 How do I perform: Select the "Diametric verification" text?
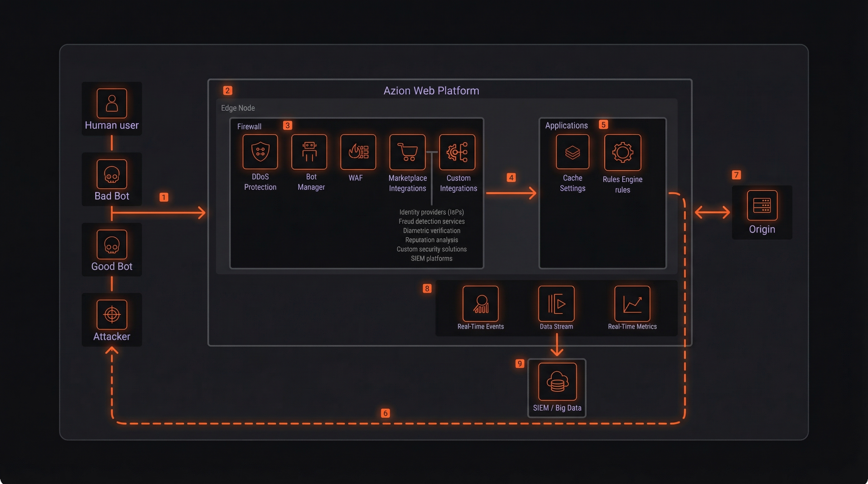(x=432, y=231)
